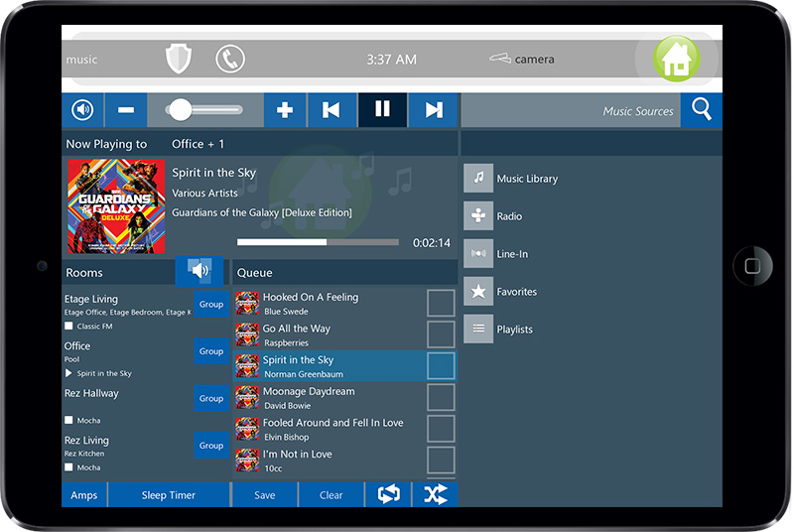Clear the queue

pos(331,495)
